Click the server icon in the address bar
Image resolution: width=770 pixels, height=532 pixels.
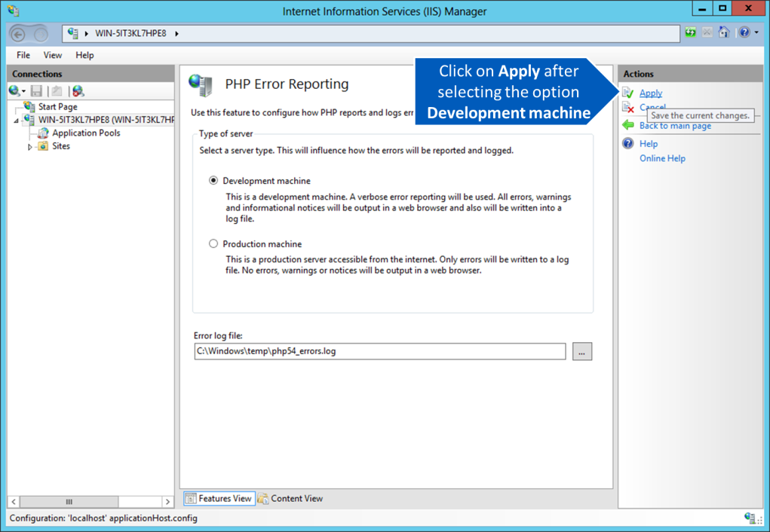[x=73, y=33]
